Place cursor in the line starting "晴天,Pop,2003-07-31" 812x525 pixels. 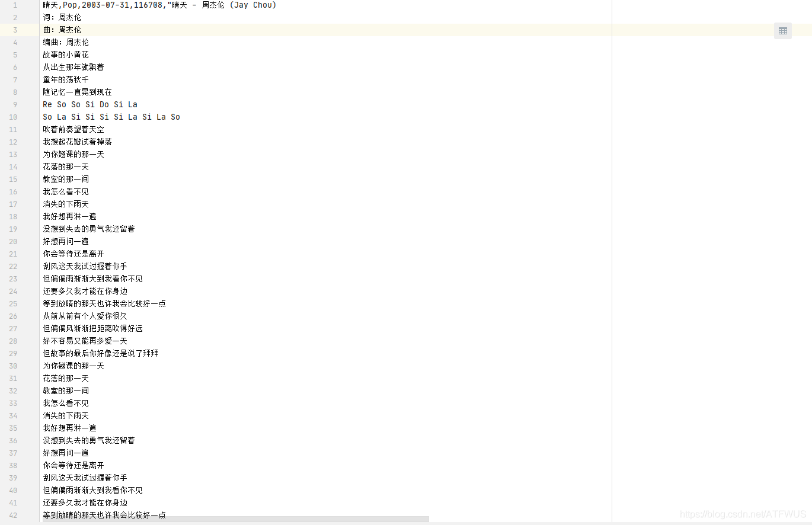[159, 5]
